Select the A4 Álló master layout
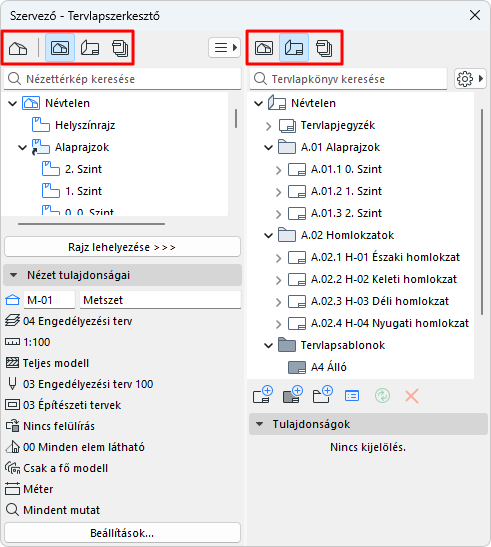This screenshot has width=491, height=547. (328, 367)
